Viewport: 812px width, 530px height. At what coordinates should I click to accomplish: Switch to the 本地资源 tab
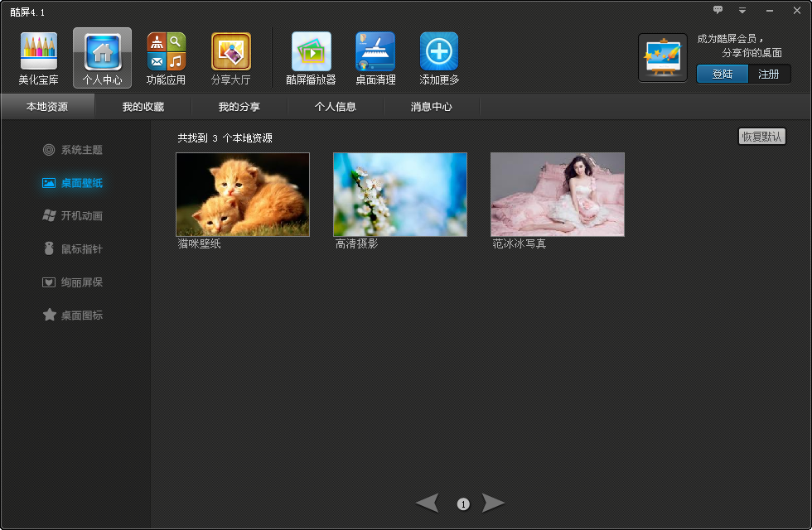(x=47, y=107)
